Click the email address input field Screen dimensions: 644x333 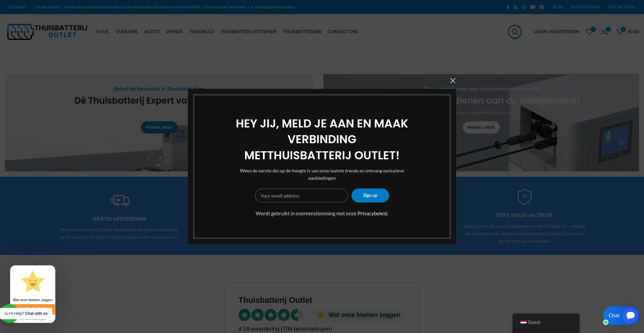[301, 196]
